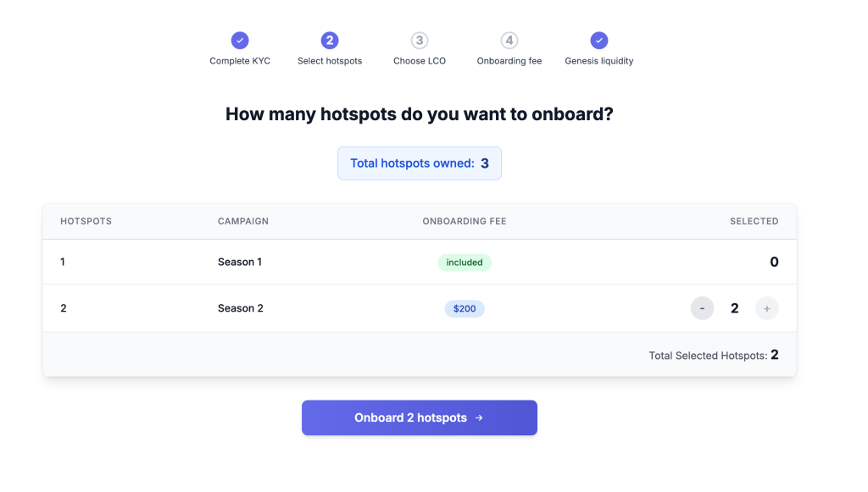The height and width of the screenshot is (492, 868).
Task: Go to step 3 circle icon
Action: (x=419, y=41)
